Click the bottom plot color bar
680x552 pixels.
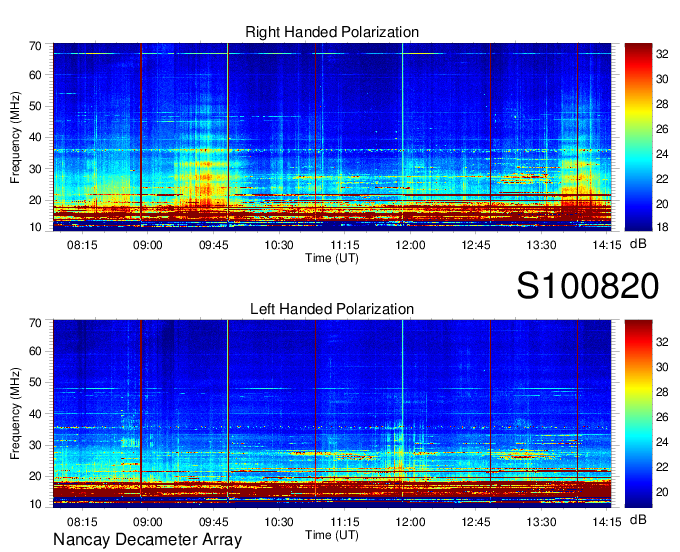click(638, 414)
